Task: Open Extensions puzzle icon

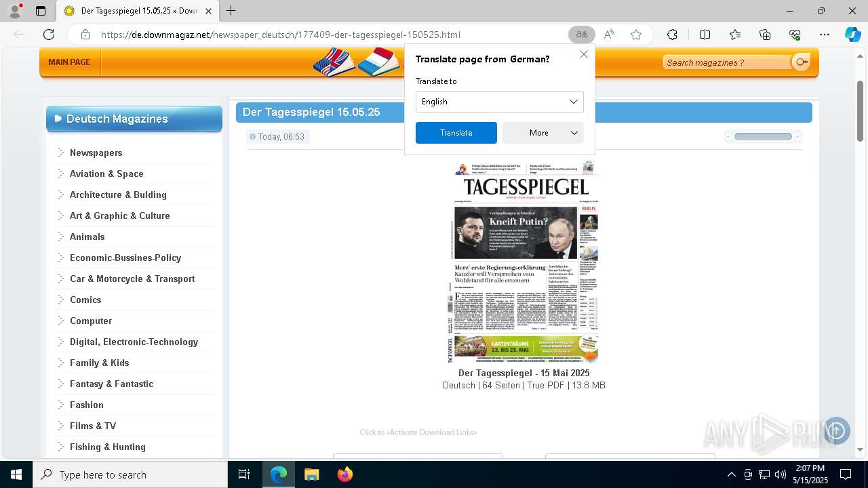Action: coord(672,35)
